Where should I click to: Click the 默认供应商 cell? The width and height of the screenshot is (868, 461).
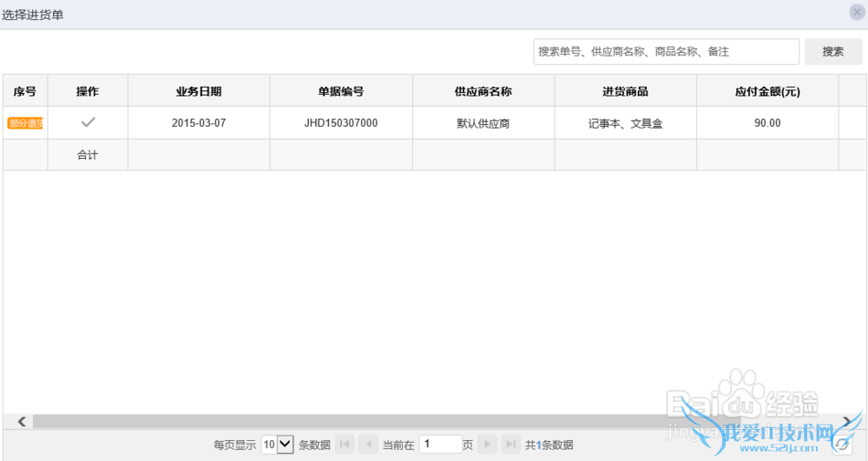coord(483,123)
